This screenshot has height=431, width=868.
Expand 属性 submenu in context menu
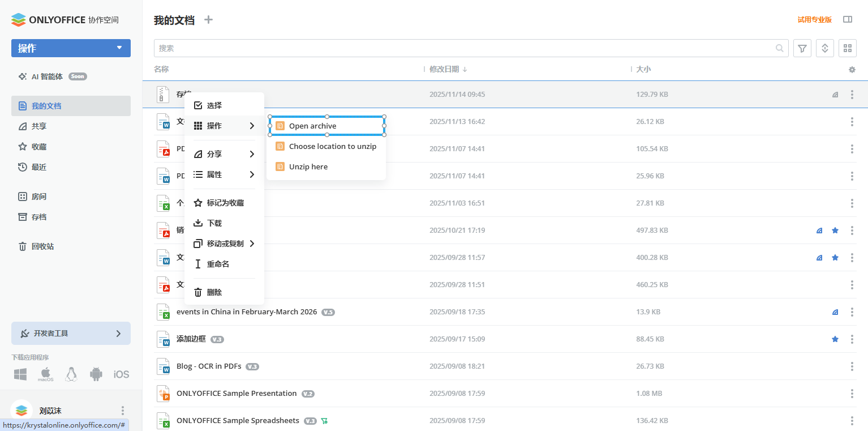224,174
